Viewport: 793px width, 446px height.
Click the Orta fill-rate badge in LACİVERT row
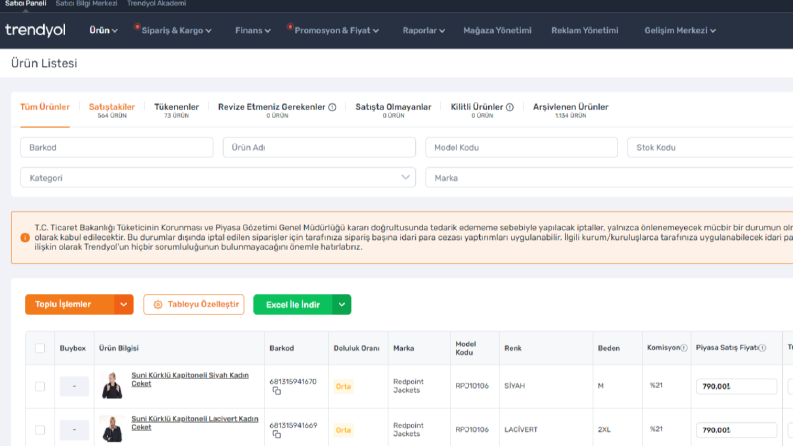click(x=343, y=430)
